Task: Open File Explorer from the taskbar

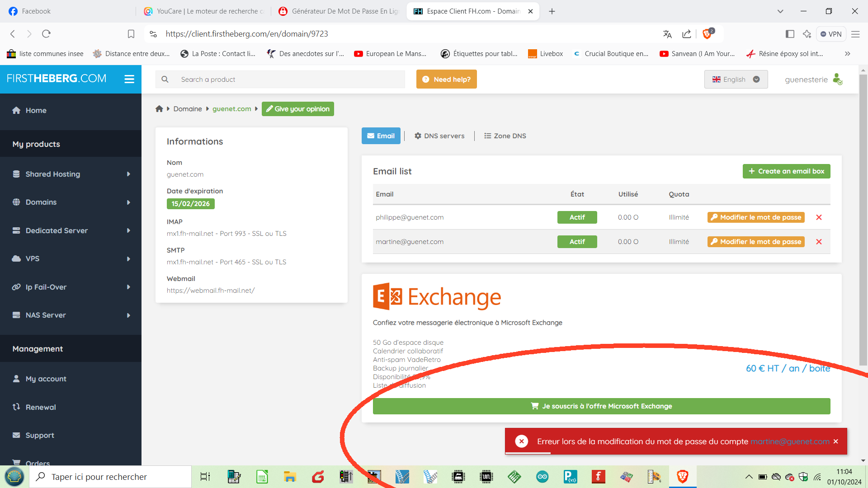Action: 290,477
